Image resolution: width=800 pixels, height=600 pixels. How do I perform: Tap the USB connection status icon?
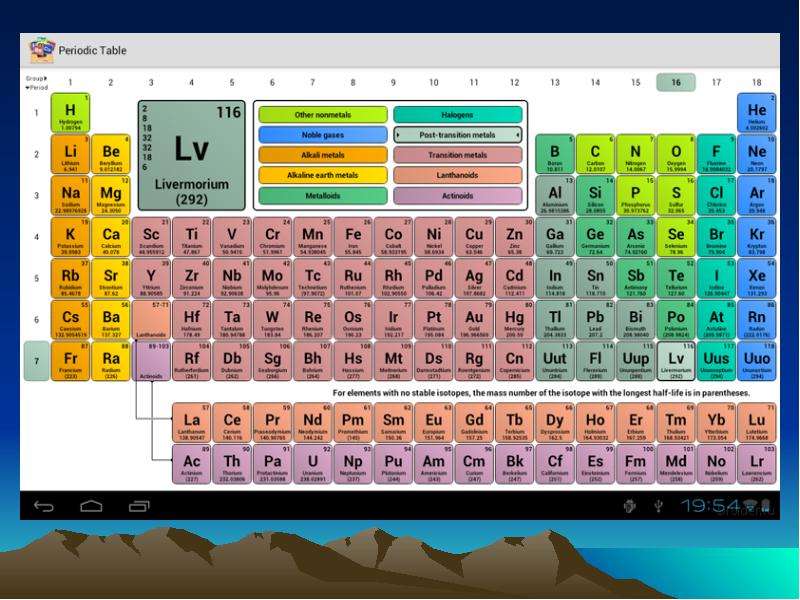(659, 506)
